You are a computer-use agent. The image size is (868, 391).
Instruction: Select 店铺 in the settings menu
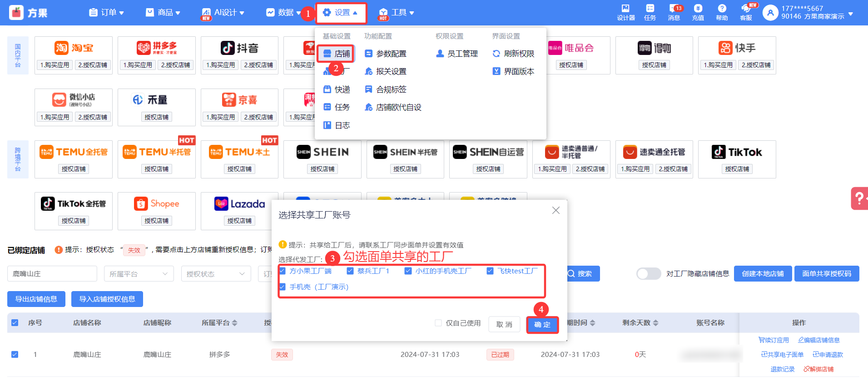tap(336, 54)
